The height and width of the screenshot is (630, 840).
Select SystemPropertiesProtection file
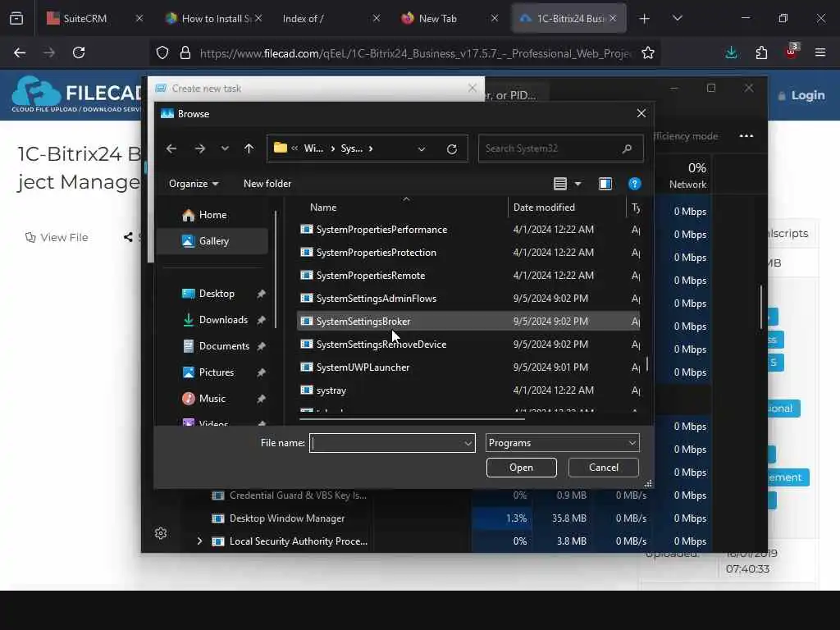point(468,253)
